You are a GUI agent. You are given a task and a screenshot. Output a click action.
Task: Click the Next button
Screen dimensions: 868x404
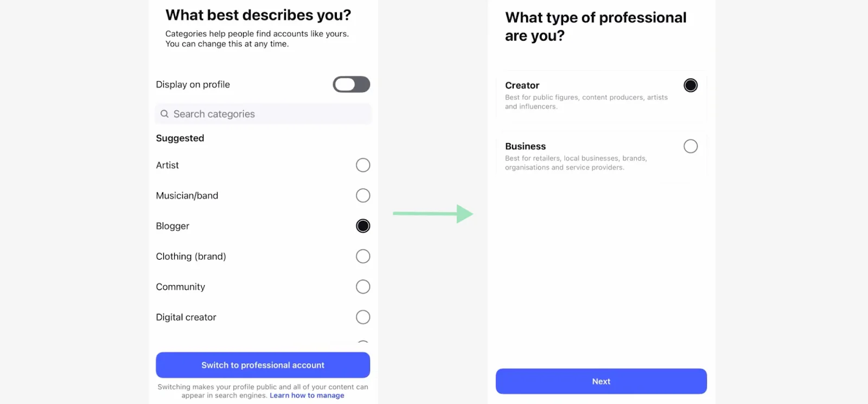601,381
